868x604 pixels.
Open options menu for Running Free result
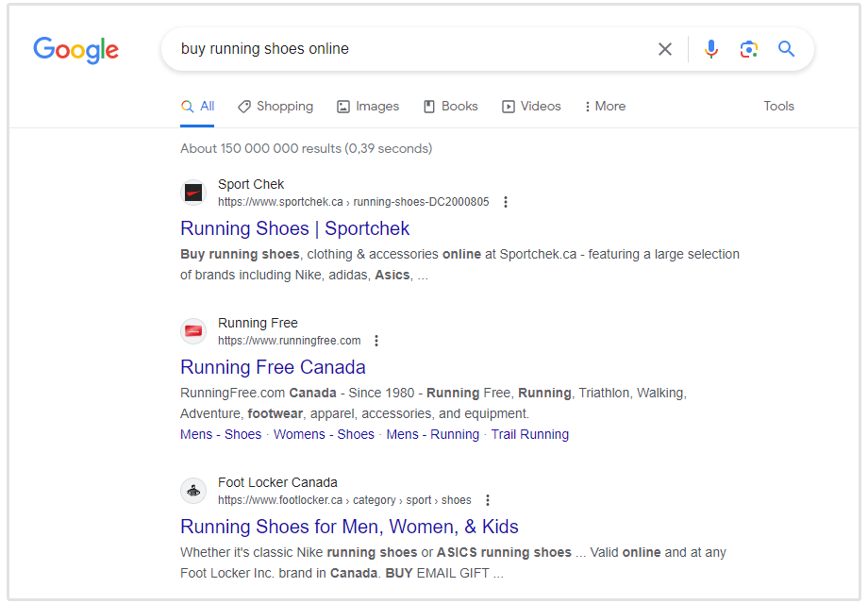(376, 341)
